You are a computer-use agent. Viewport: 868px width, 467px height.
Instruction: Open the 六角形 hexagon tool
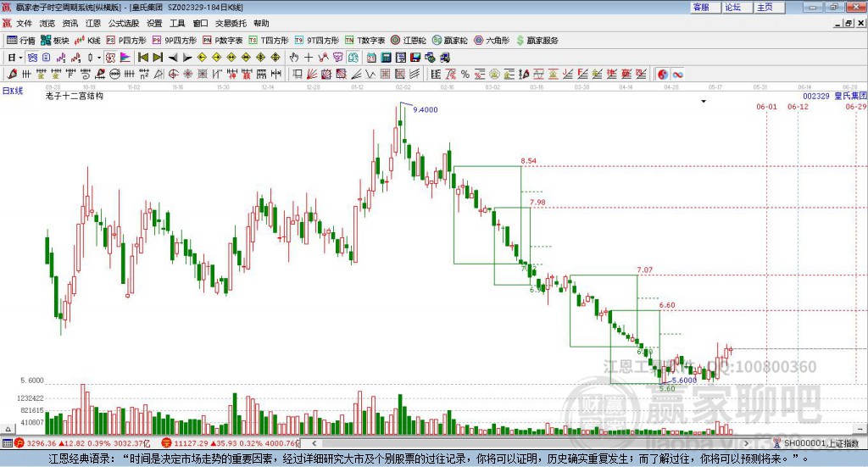(492, 41)
